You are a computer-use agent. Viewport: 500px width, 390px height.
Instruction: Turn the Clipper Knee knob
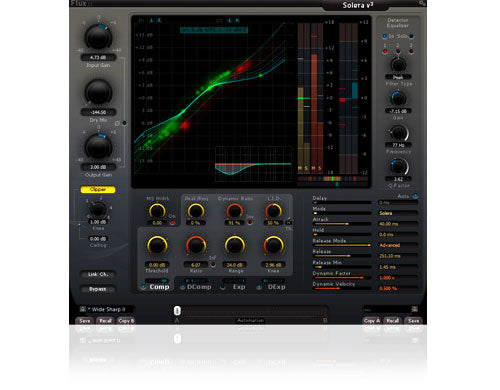[98, 209]
